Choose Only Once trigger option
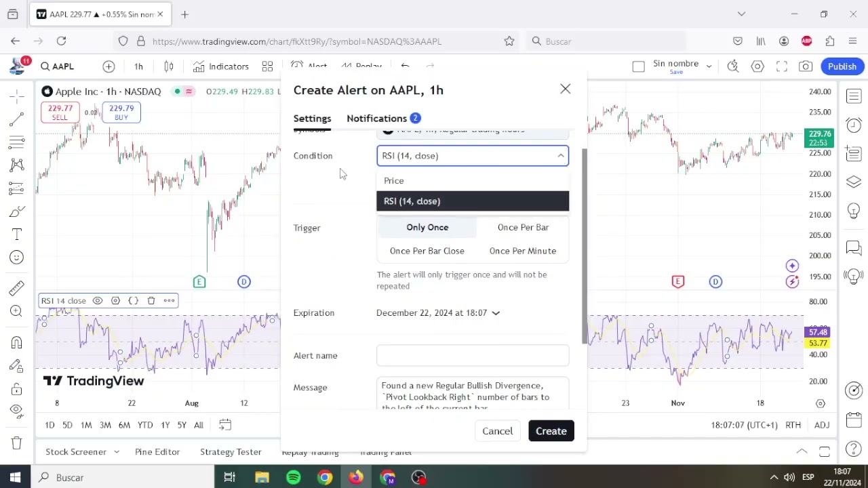The height and width of the screenshot is (488, 868). pyautogui.click(x=427, y=227)
